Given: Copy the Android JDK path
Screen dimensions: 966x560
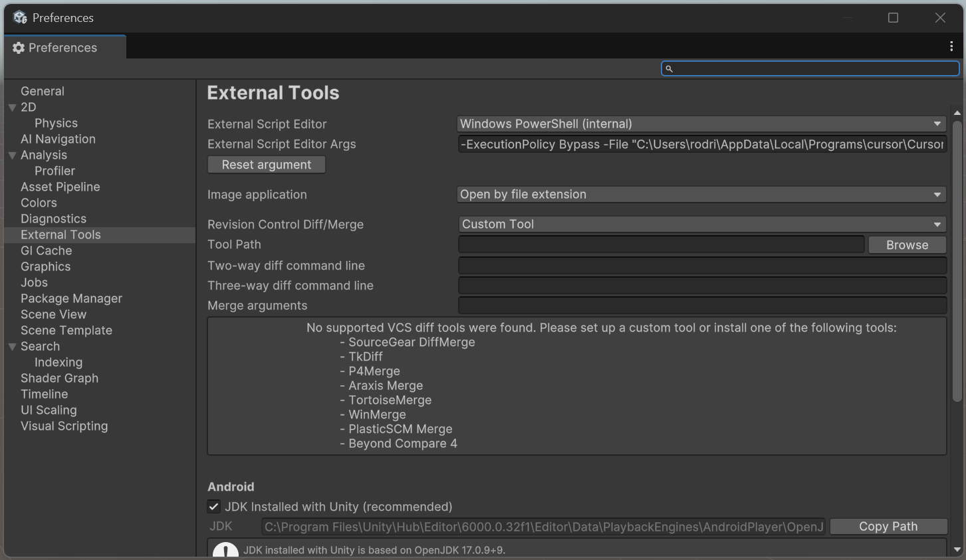Looking at the screenshot, I should [888, 526].
